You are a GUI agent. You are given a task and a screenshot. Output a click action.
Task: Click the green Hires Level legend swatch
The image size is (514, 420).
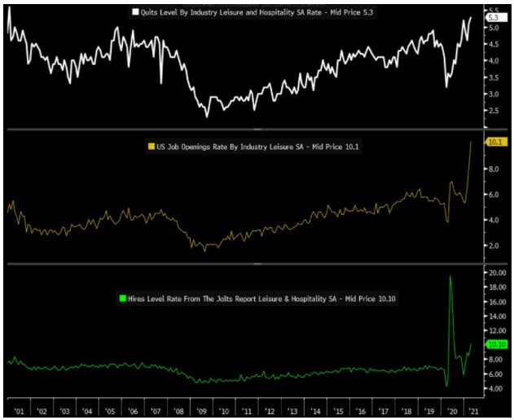click(x=123, y=299)
